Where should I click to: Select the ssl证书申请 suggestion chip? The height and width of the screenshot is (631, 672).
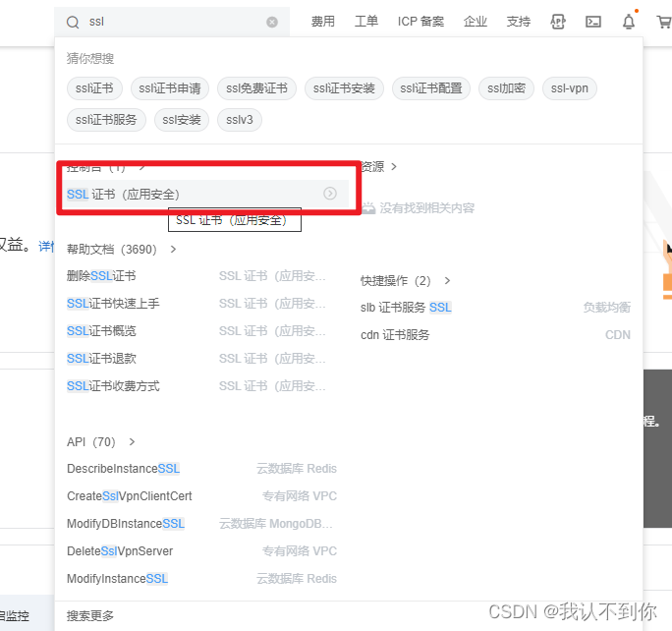tap(170, 88)
